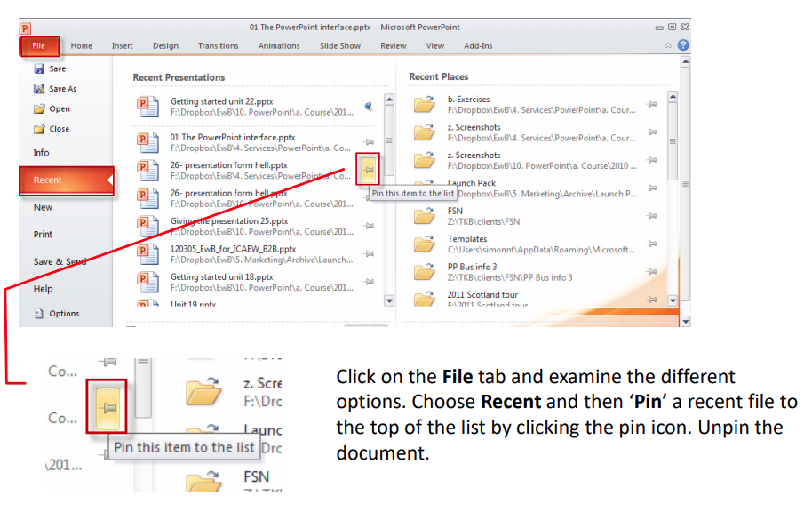Screen dimensions: 812x512
Task: Switch to the Slide Show tab
Action: click(340, 46)
